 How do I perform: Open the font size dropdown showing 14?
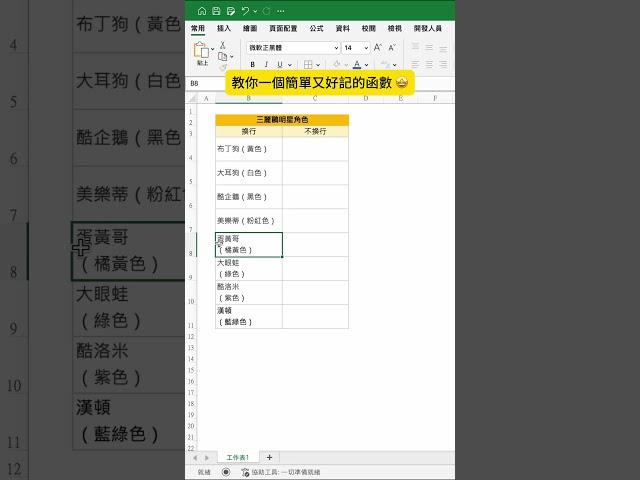(x=366, y=48)
